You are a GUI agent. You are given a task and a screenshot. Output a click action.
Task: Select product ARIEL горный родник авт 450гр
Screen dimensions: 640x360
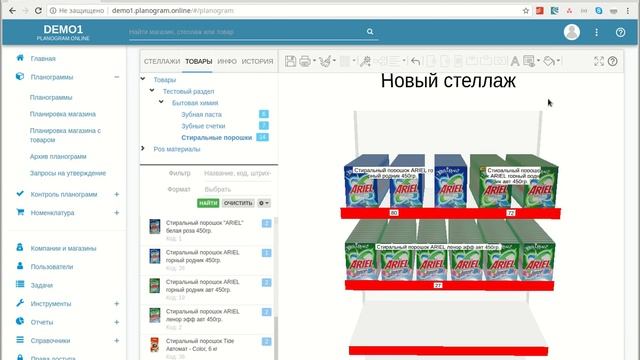pos(207,289)
